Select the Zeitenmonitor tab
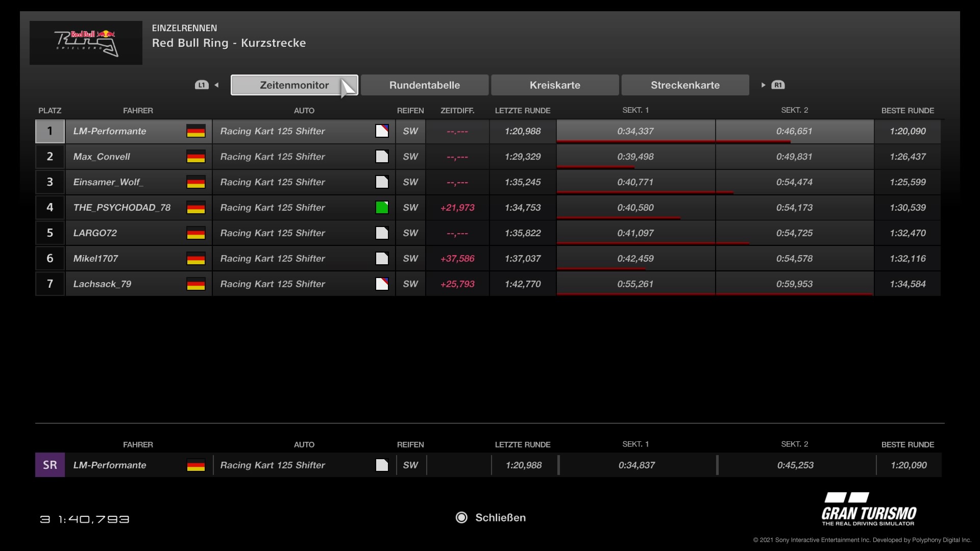 [x=294, y=85]
